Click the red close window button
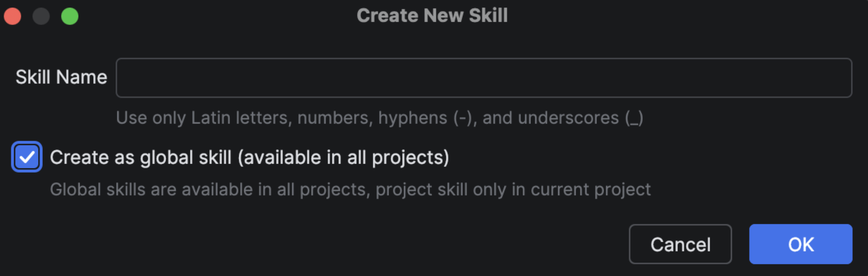The width and height of the screenshot is (868, 276). [12, 16]
